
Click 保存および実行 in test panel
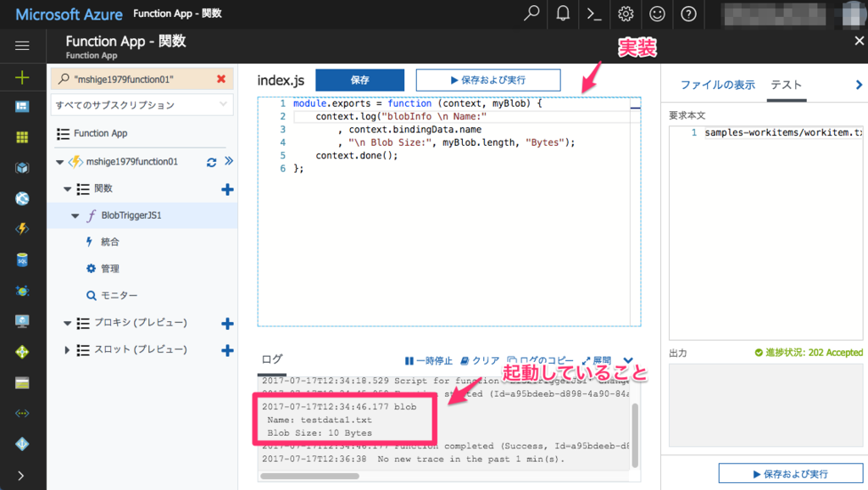click(x=791, y=474)
